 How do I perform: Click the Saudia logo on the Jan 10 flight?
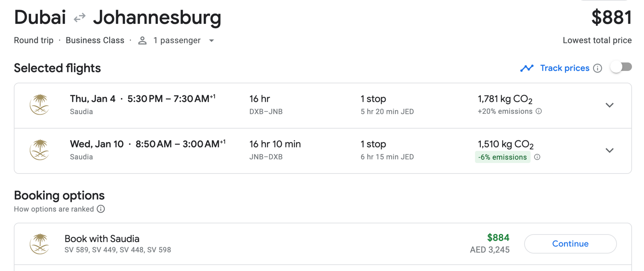pyautogui.click(x=40, y=150)
